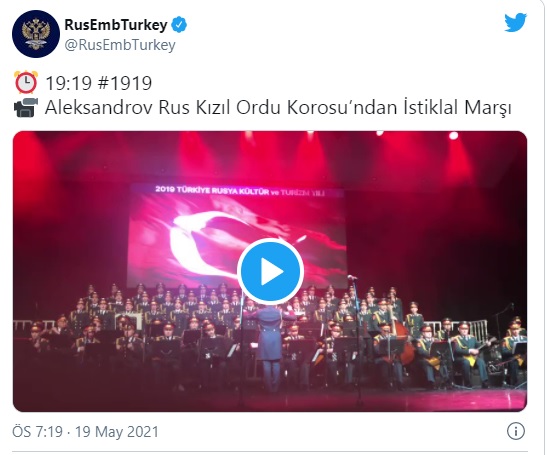Play the Aleksandrov choir video
The width and height of the screenshot is (547, 455).
tap(270, 271)
